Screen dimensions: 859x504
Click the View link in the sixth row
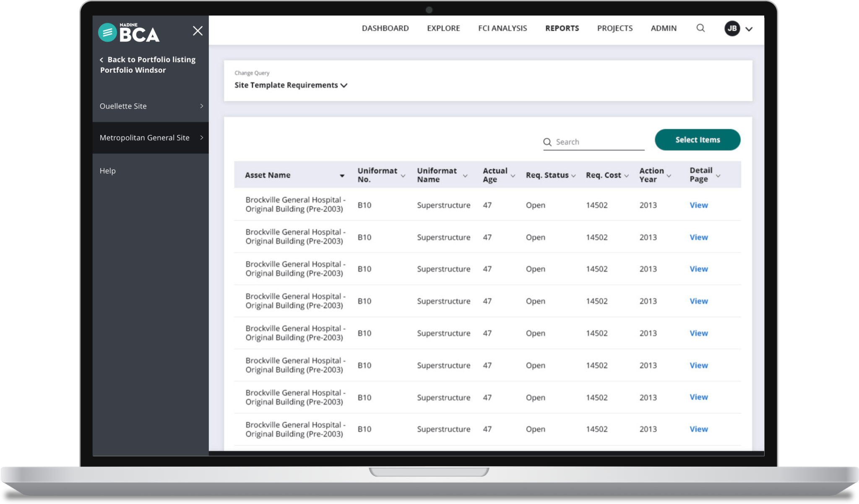coord(699,365)
